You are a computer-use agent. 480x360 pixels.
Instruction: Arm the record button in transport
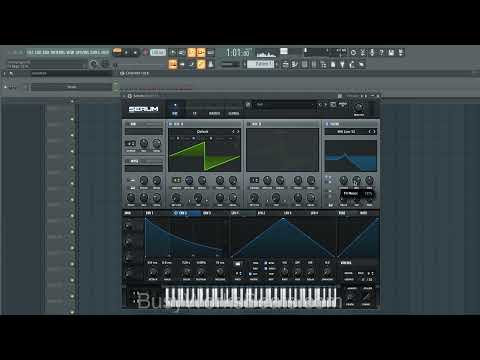point(145,52)
